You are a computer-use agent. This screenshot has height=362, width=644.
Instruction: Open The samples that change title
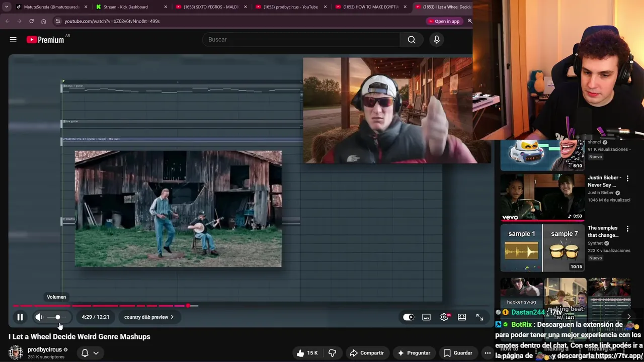(603, 232)
